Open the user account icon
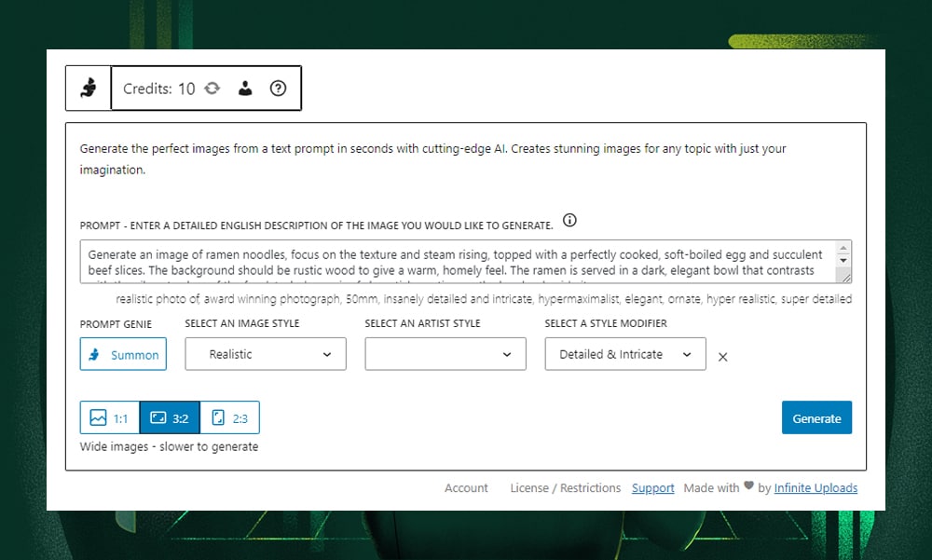This screenshot has width=932, height=560. pos(245,89)
